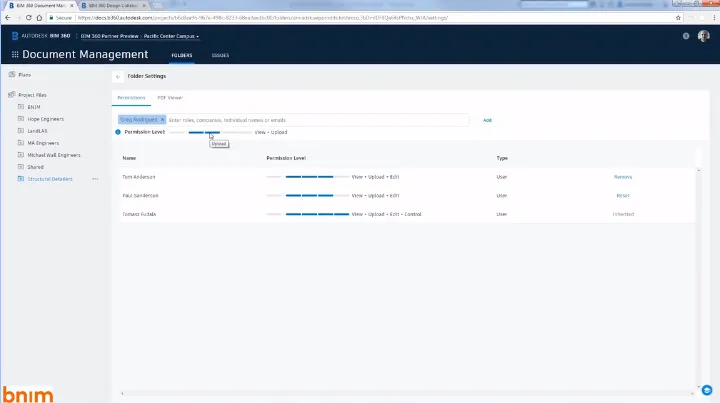This screenshot has height=403, width=720.
Task: Open the PDF Viewer tab
Action: pyautogui.click(x=170, y=98)
